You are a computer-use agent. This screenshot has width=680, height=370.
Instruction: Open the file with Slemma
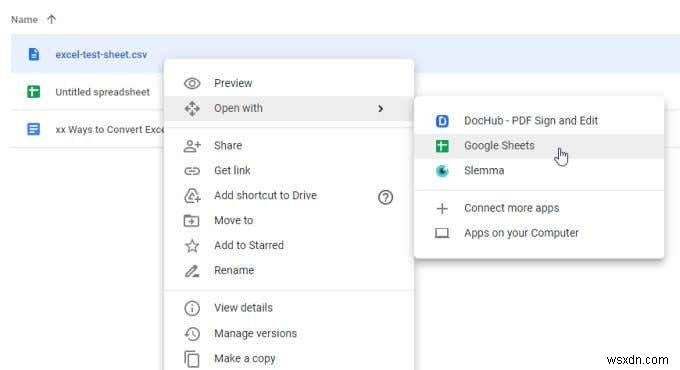click(539, 171)
